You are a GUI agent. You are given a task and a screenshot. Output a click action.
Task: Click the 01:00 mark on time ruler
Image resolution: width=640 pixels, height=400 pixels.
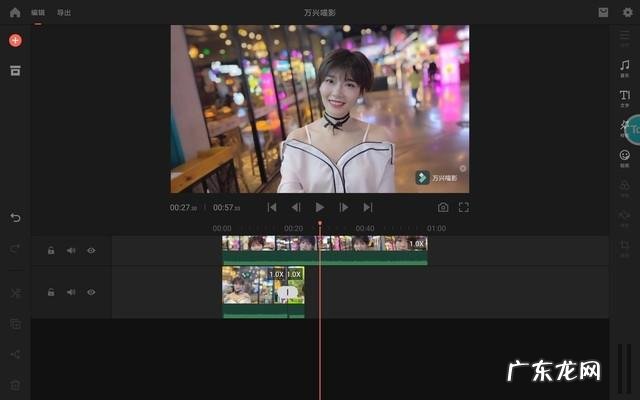click(436, 228)
